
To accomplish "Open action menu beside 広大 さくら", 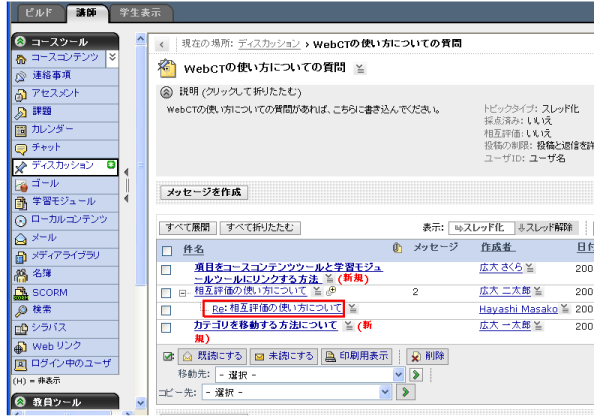I will pos(530,268).
